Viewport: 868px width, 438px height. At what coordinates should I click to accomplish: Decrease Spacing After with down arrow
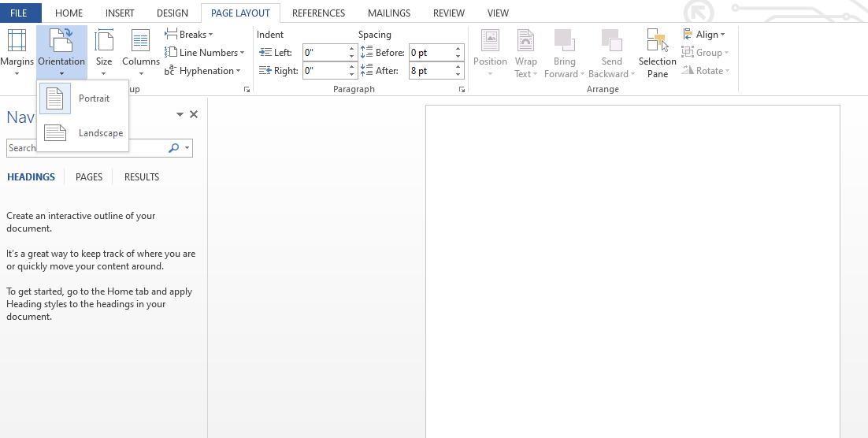point(458,75)
